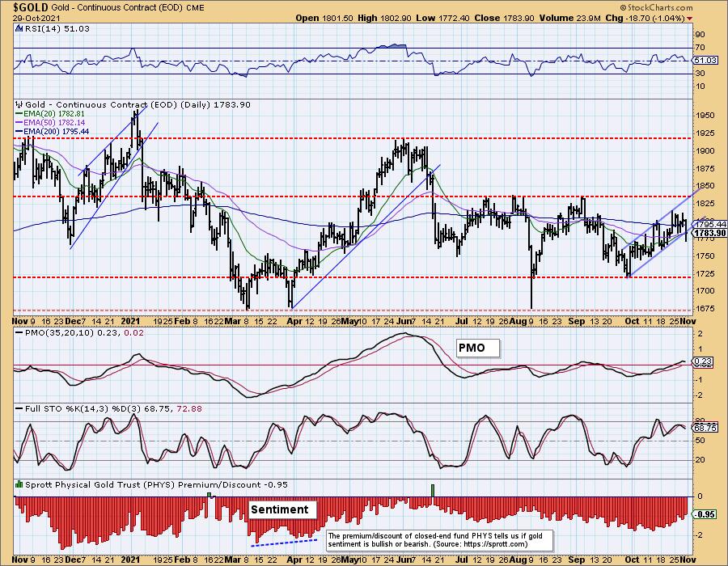The image size is (728, 566).
Task: Select the Open 1801.50 value in header
Action: [x=324, y=18]
